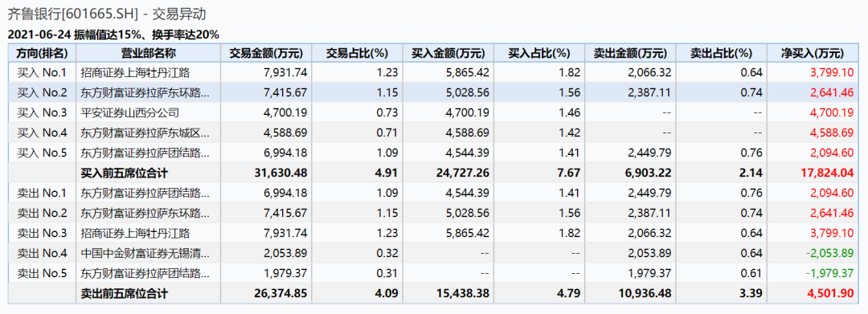Click the 15,438.38 value
The width and height of the screenshot is (868, 314).
coord(464,294)
